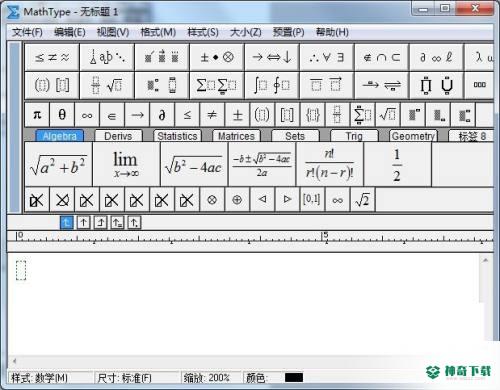The height and width of the screenshot is (390, 500).
Task: Insert the quadratic formula expression
Action: (x=262, y=164)
